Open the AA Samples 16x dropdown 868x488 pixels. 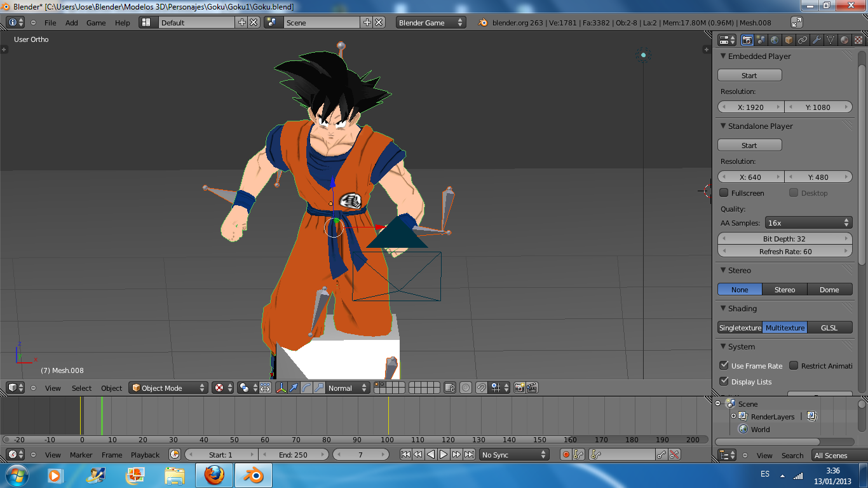[808, 223]
